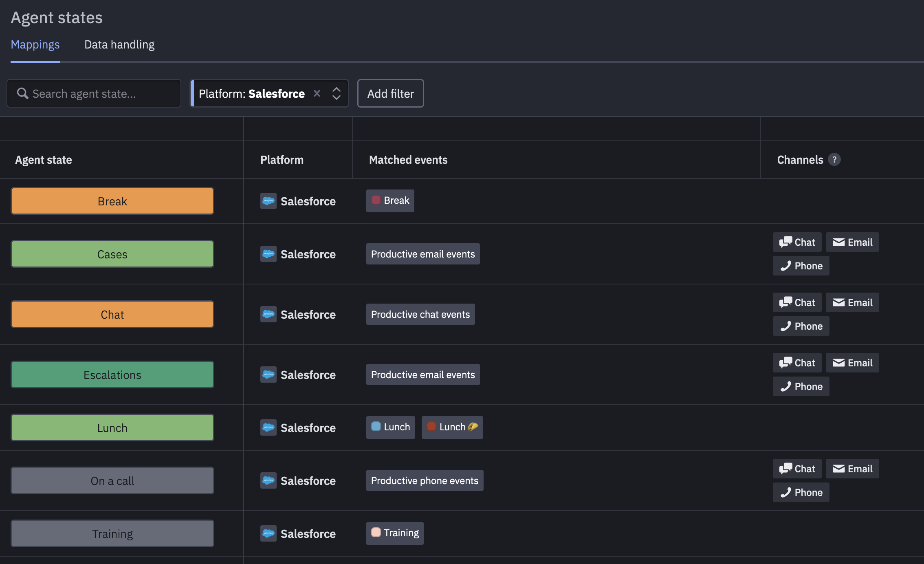
Task: Toggle the Email channel for Cases
Action: [x=852, y=242]
